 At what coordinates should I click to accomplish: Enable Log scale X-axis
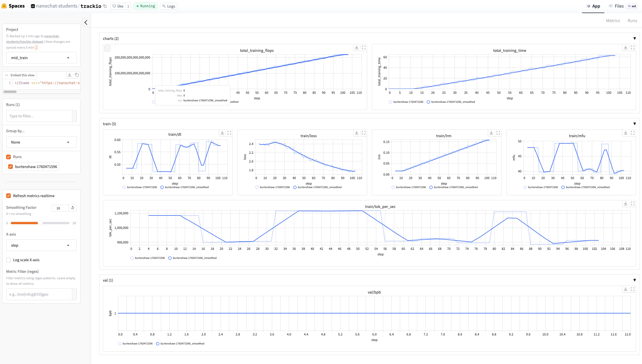[9, 260]
